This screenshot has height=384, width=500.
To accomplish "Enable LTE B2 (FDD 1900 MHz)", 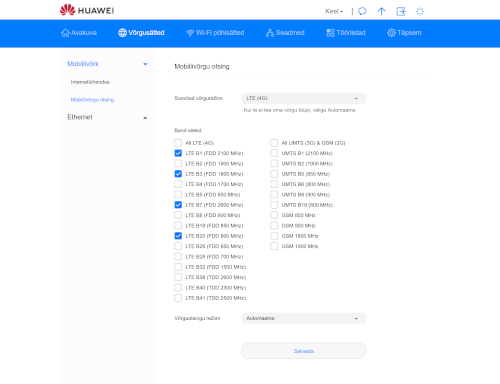I will coord(178,164).
